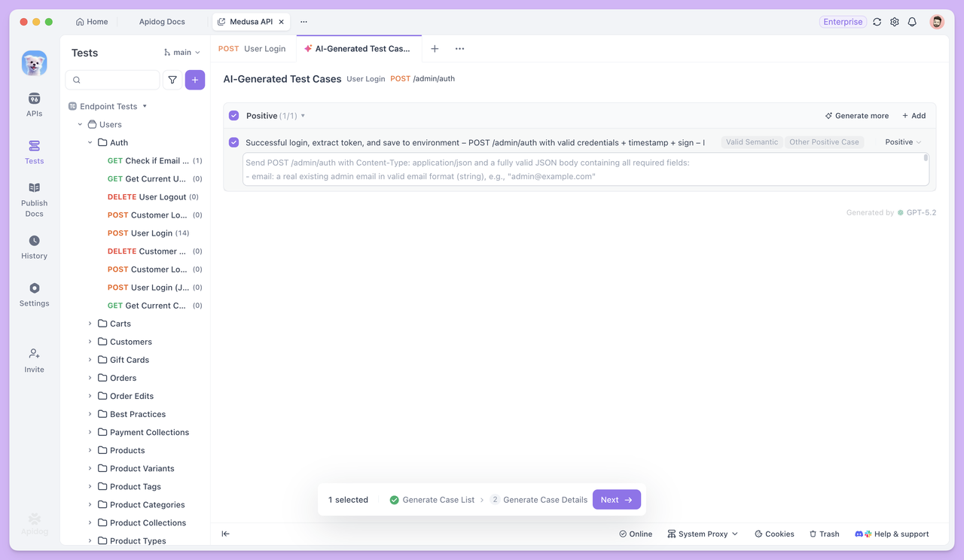
Task: Click the search field in Tests panel
Action: click(113, 80)
